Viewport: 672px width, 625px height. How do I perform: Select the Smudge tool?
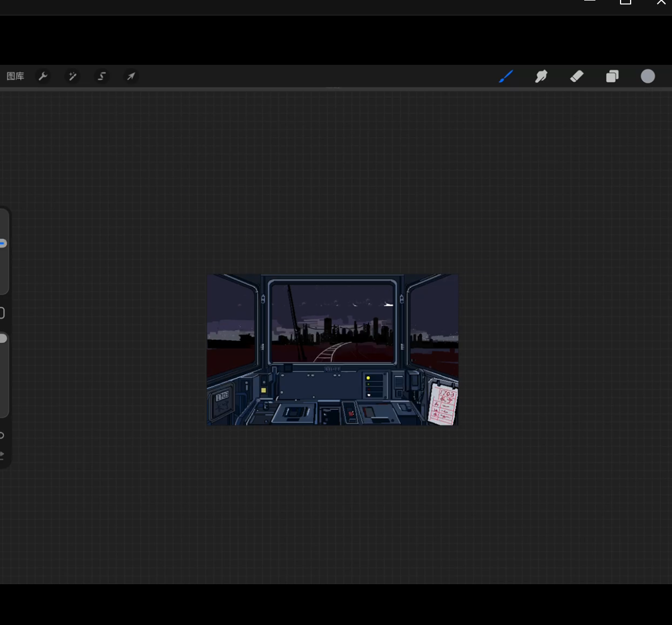[x=541, y=77]
